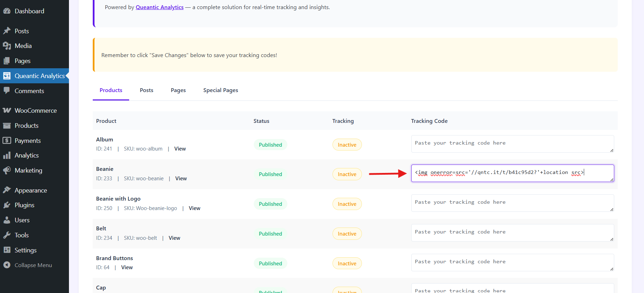
Task: Switch to the Posts tab
Action: [147, 90]
